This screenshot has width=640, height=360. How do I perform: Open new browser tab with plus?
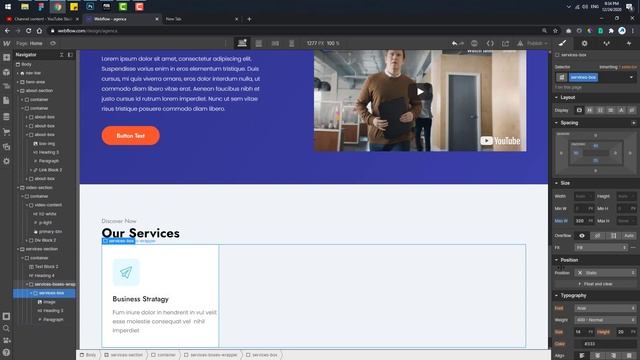click(249, 19)
